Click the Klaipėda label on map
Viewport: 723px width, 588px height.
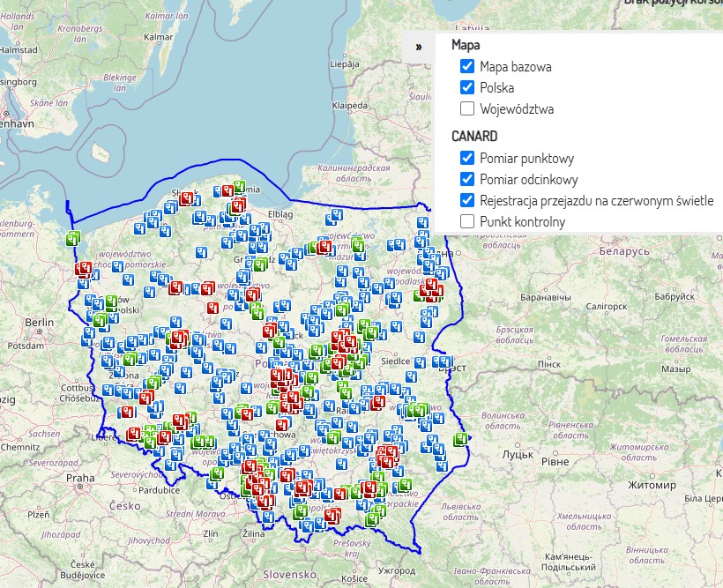[350, 106]
